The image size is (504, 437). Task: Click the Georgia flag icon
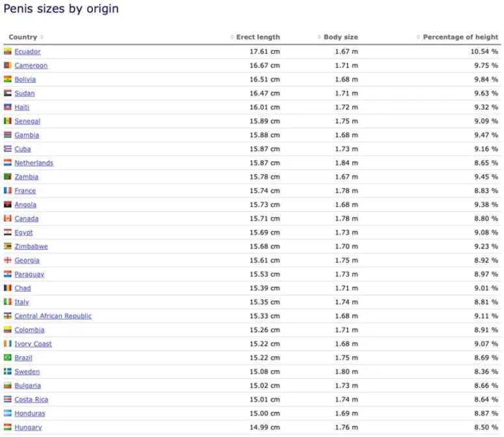tap(8, 260)
